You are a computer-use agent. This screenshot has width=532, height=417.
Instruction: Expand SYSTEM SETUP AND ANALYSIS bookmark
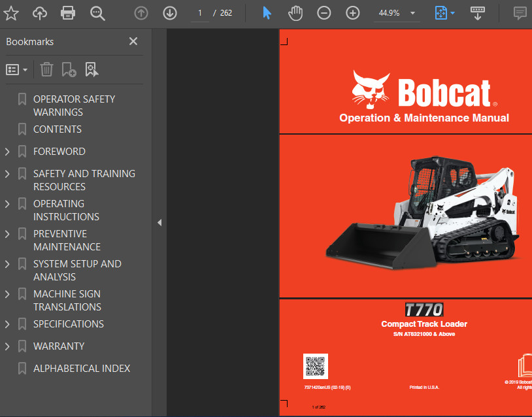(7, 264)
